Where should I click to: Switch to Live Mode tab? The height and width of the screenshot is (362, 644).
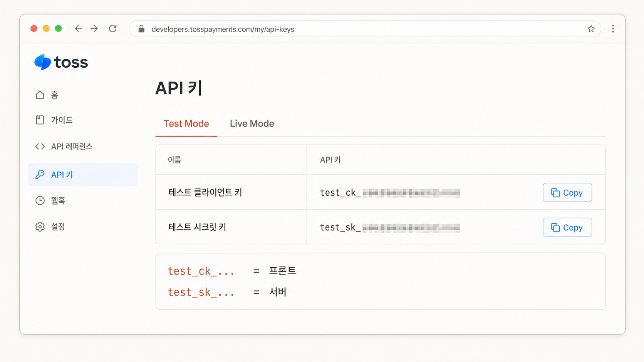click(252, 123)
